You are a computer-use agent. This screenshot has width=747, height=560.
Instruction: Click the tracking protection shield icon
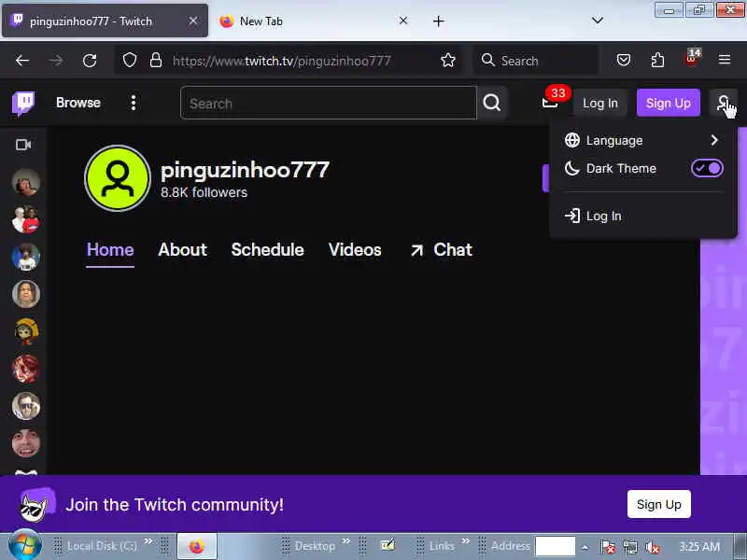(x=130, y=61)
